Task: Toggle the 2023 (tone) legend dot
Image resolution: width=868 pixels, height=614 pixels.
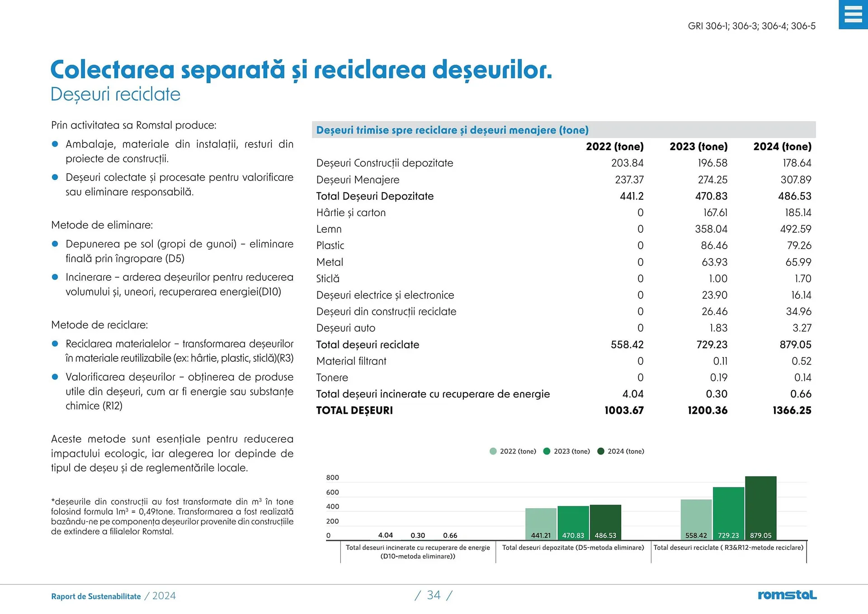Action: pyautogui.click(x=547, y=451)
